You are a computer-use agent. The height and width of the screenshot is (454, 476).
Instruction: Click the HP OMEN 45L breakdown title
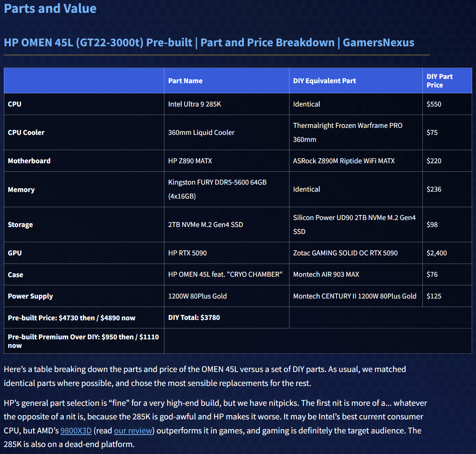[x=209, y=42]
